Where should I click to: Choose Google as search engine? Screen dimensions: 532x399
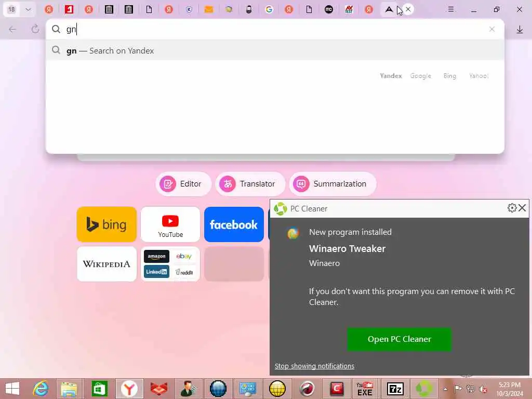point(420,76)
